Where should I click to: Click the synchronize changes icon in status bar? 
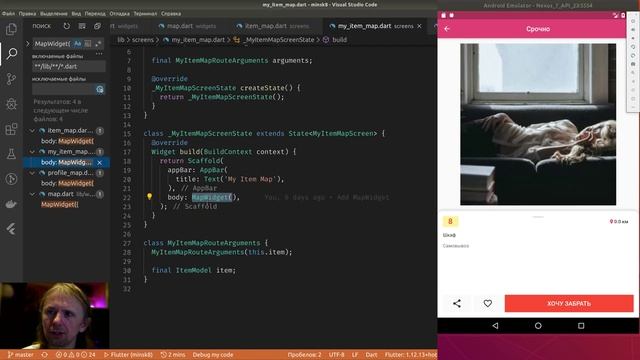(x=44, y=355)
